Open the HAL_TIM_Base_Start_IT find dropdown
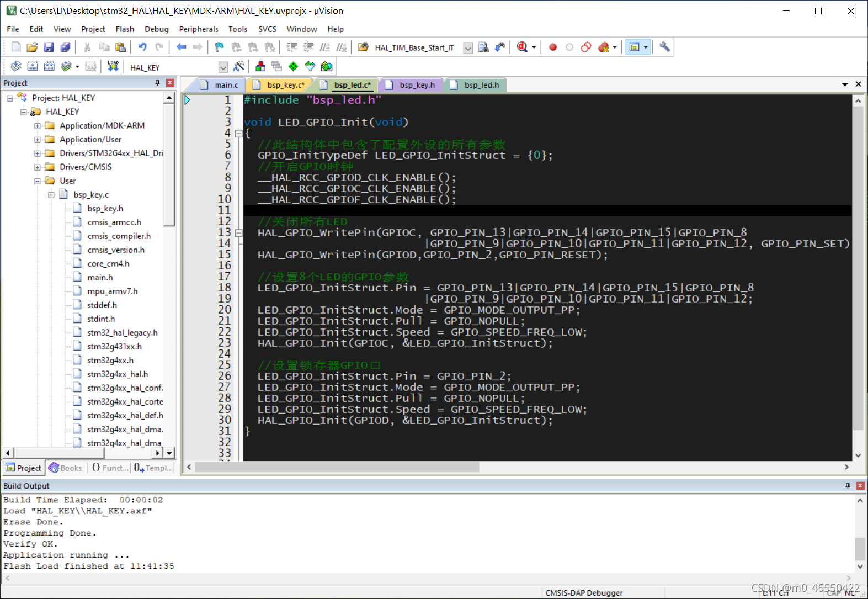The width and height of the screenshot is (868, 599). pyautogui.click(x=468, y=48)
